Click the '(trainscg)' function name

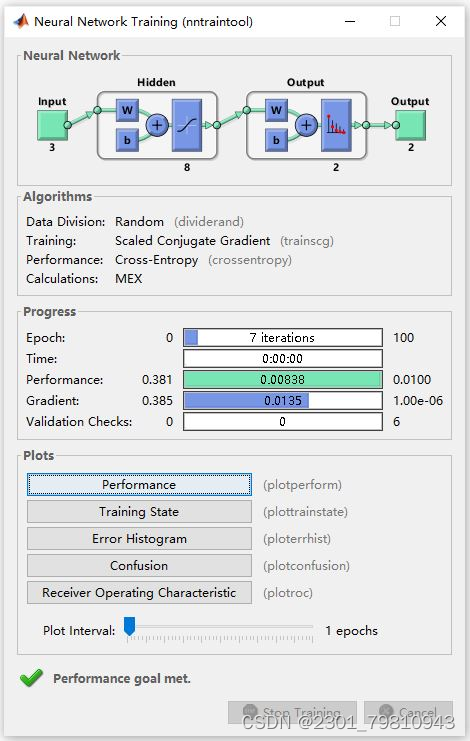pos(307,241)
